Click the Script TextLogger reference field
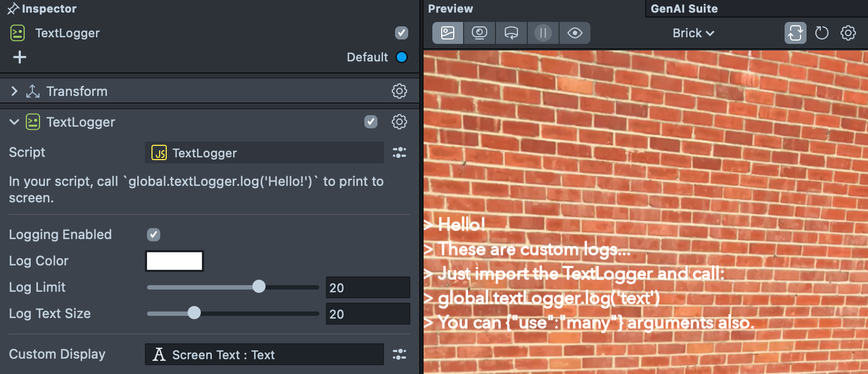Image resolution: width=868 pixels, height=374 pixels. coord(264,152)
